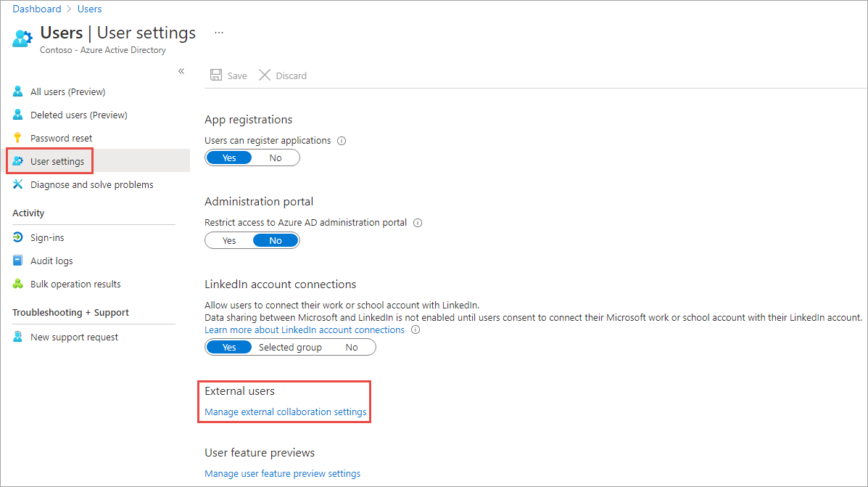
Task: Click the Users gear icon beside page title
Action: coord(22,38)
